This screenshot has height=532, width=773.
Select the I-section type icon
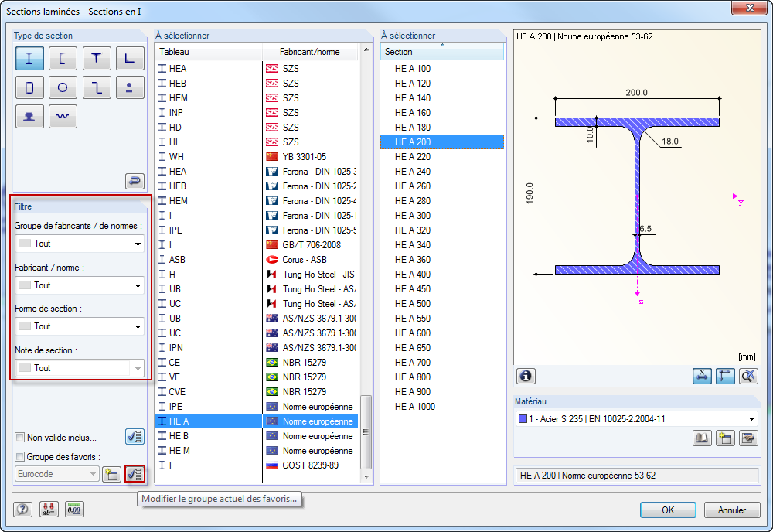click(x=29, y=59)
